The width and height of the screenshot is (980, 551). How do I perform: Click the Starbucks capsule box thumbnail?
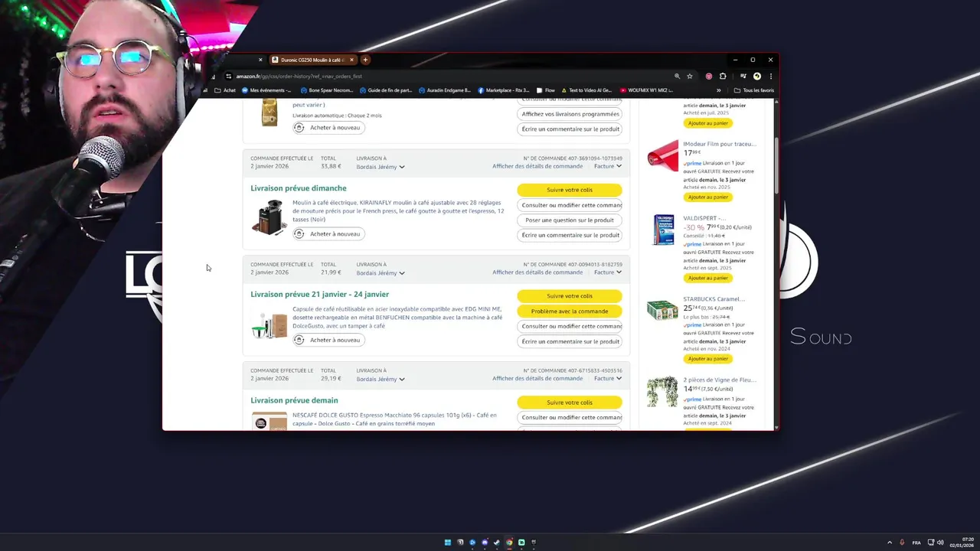coord(663,309)
